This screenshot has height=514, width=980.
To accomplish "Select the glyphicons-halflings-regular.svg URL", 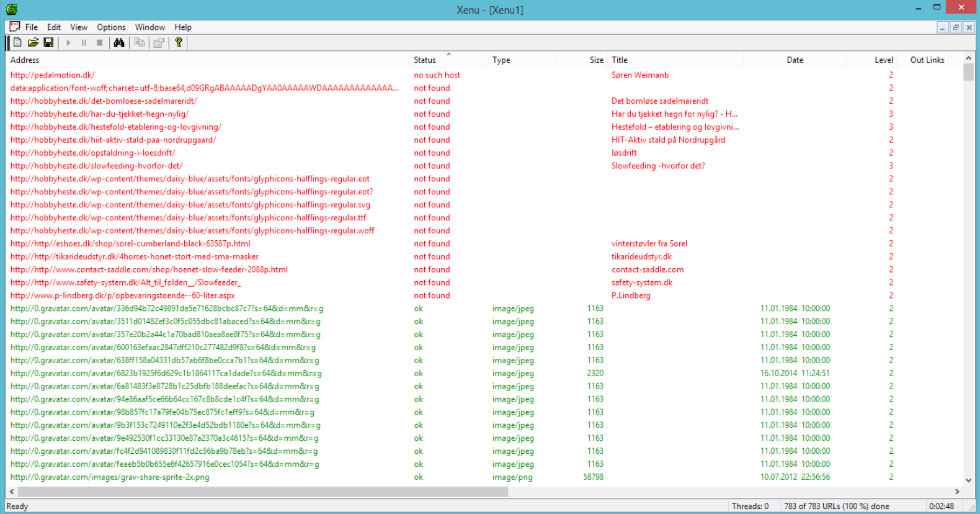I will pyautogui.click(x=190, y=205).
